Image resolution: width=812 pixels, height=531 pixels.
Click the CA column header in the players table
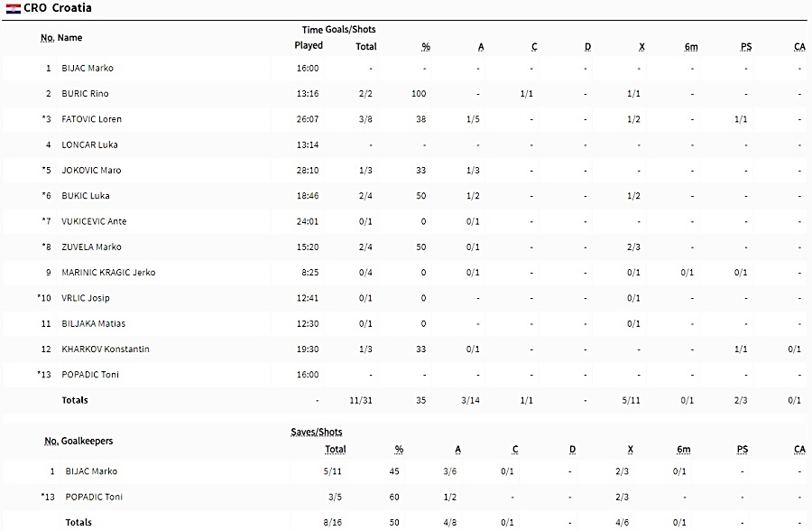click(x=799, y=47)
